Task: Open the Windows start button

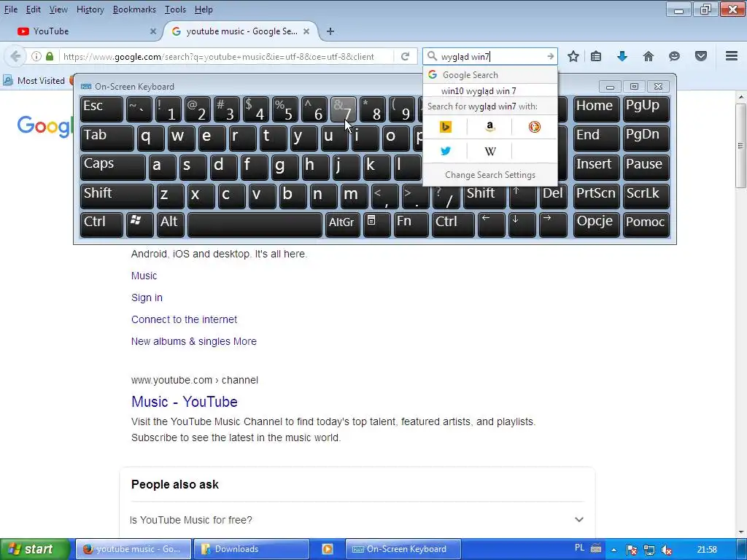Action: tap(34, 549)
